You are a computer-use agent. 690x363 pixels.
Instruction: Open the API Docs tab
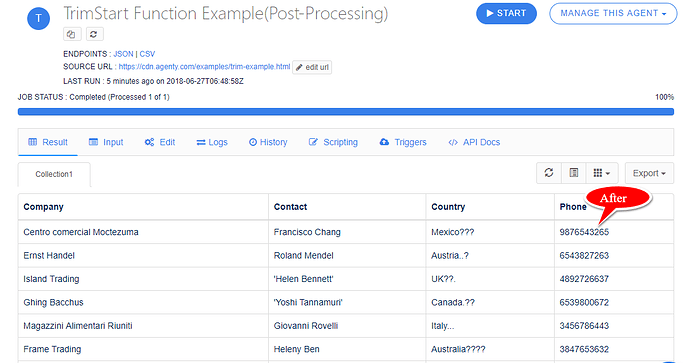(x=474, y=142)
